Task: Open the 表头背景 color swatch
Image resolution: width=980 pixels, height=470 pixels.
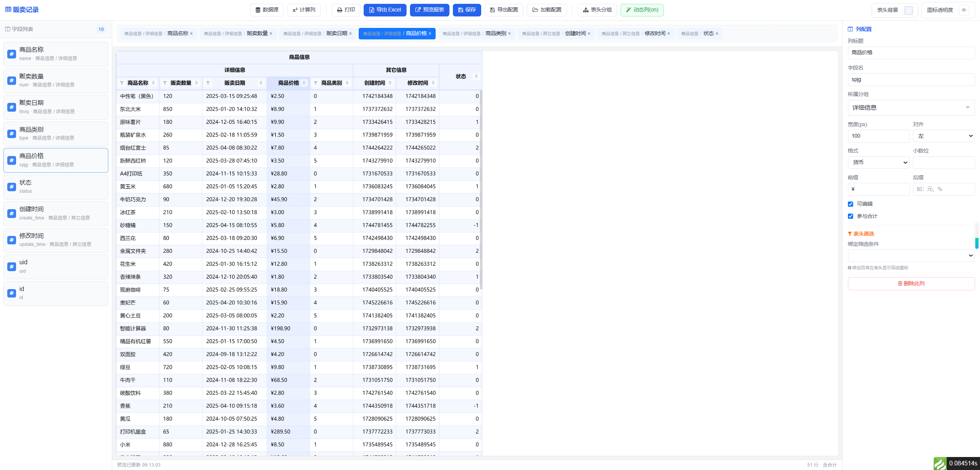Action: tap(908, 10)
